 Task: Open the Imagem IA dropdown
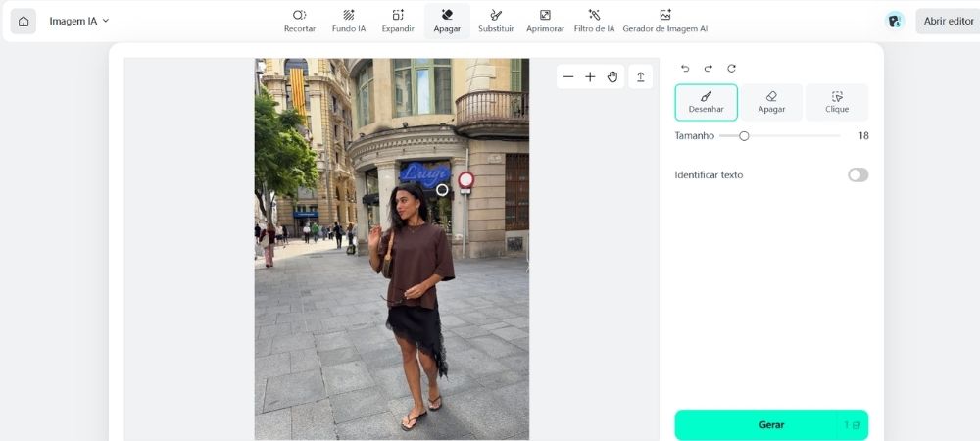coord(78,21)
